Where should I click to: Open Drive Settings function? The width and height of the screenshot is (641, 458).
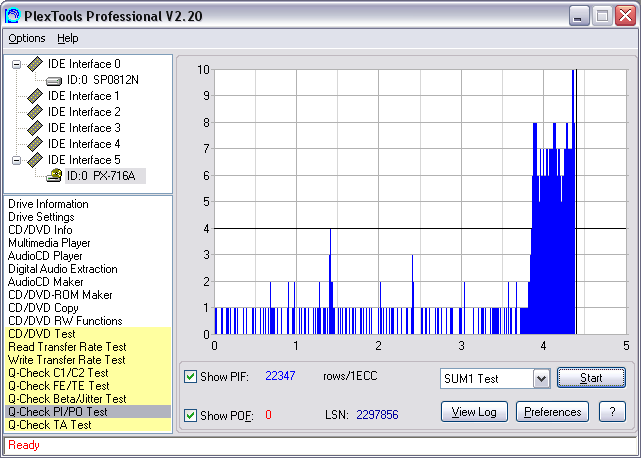pyautogui.click(x=41, y=217)
